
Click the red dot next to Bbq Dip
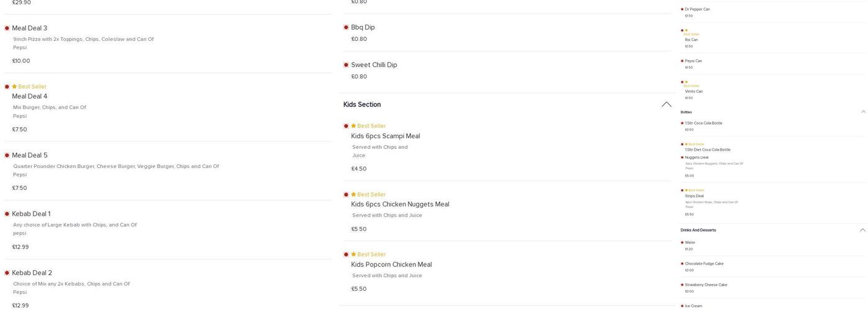(x=346, y=27)
